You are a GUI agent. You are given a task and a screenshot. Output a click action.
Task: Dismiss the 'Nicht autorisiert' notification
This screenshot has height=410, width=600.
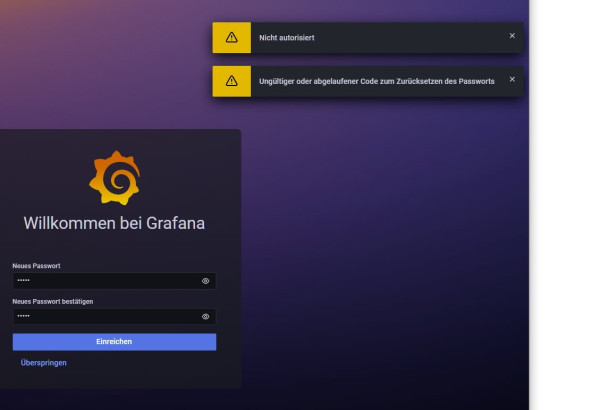(x=512, y=36)
